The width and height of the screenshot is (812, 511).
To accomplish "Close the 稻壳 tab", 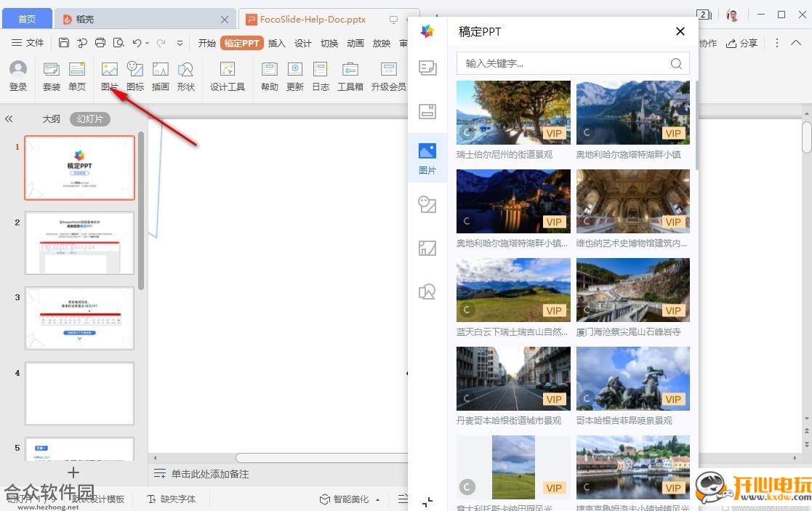I will tap(225, 19).
